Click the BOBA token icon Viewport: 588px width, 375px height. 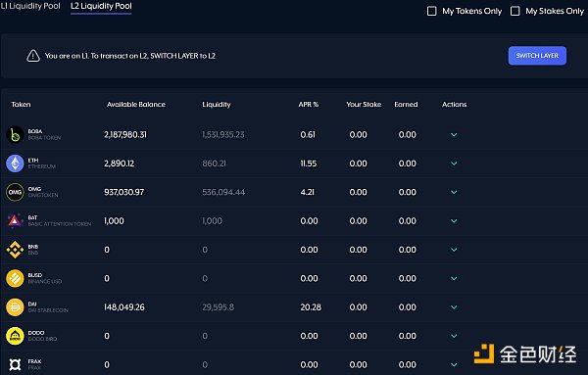15,134
